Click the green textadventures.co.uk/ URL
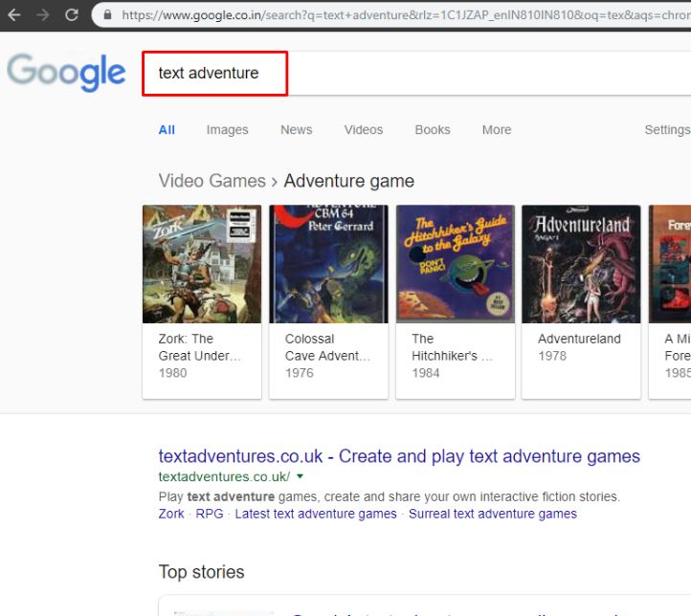Image resolution: width=691 pixels, height=616 pixels. 224,477
